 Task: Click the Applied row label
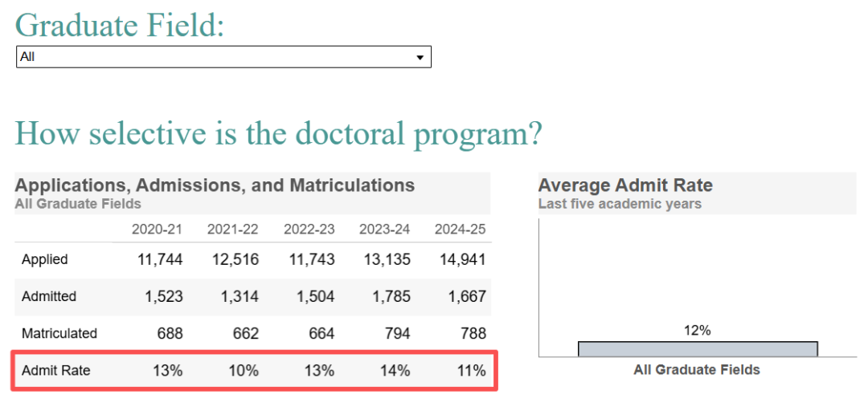point(45,259)
